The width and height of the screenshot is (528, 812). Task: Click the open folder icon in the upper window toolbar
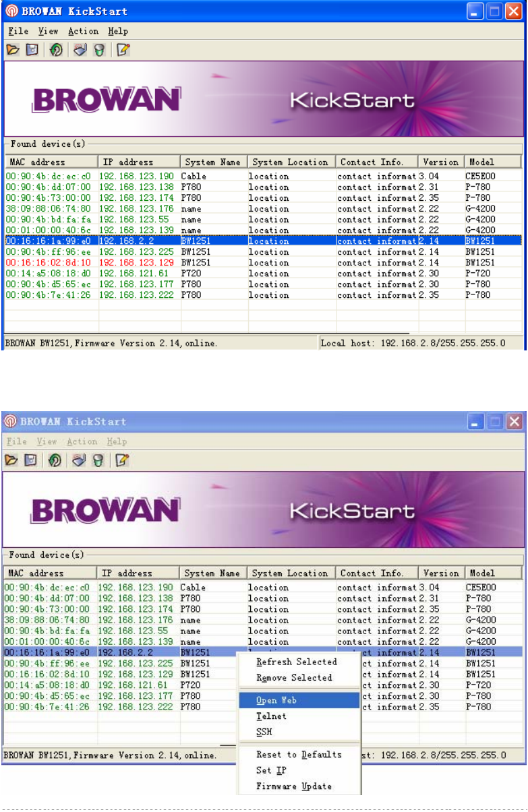13,50
